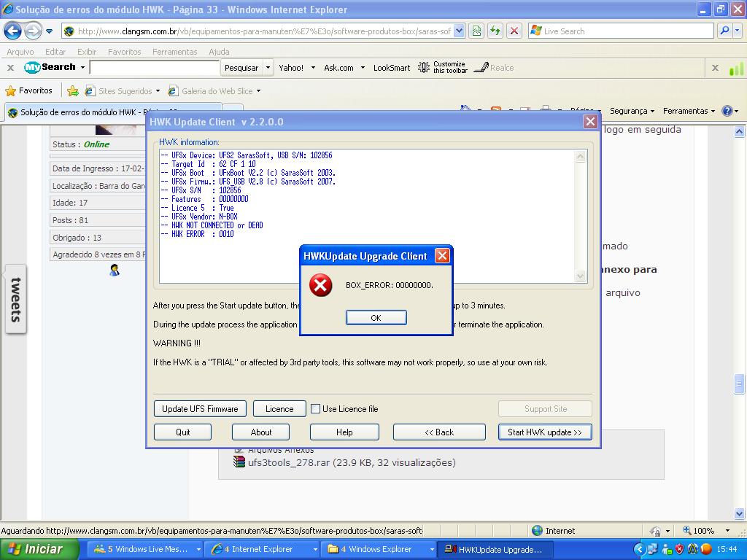Click the HWK client Help button

click(344, 432)
